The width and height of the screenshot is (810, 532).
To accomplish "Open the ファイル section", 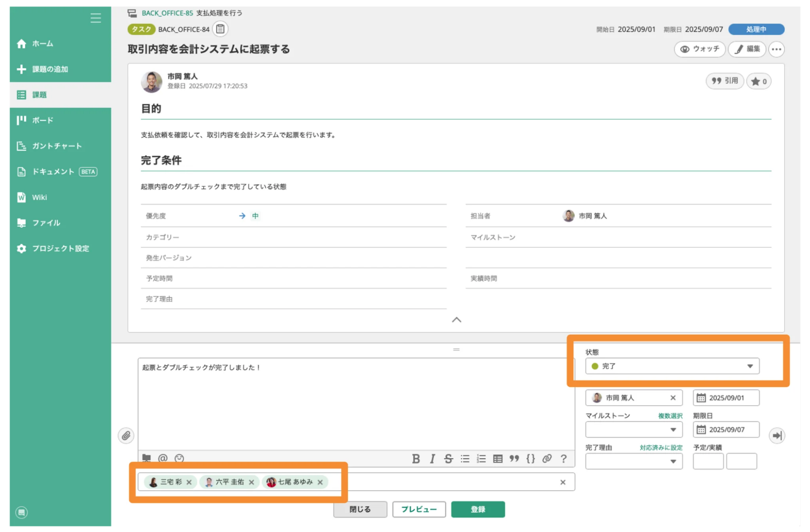I will pyautogui.click(x=60, y=222).
